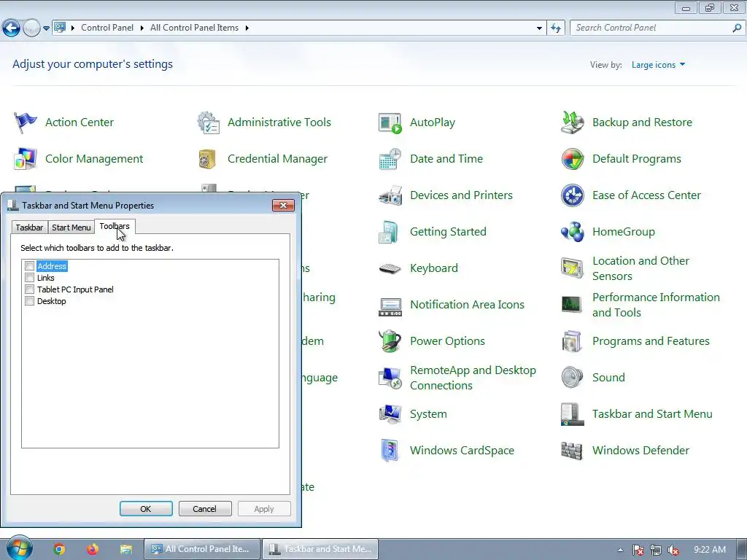
Task: Open the Date and Time calendar icon
Action: pyautogui.click(x=390, y=158)
